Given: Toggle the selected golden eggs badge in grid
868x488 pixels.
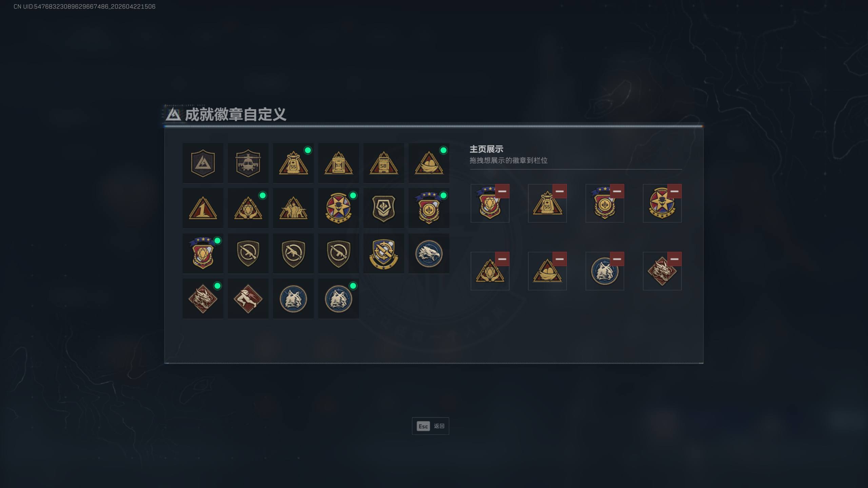Looking at the screenshot, I should point(429,163).
